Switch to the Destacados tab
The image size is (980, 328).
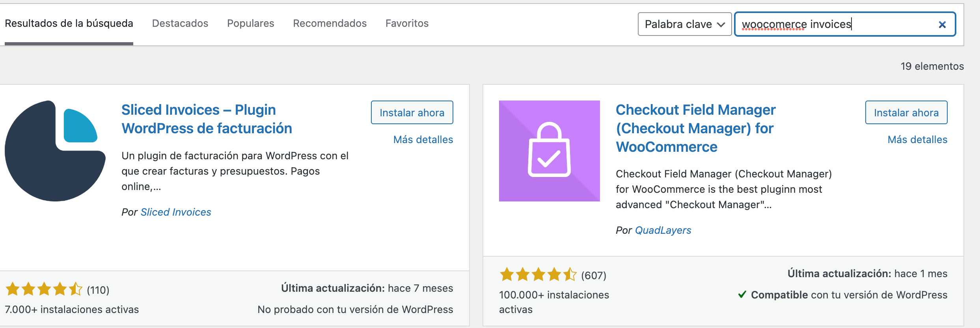180,24
